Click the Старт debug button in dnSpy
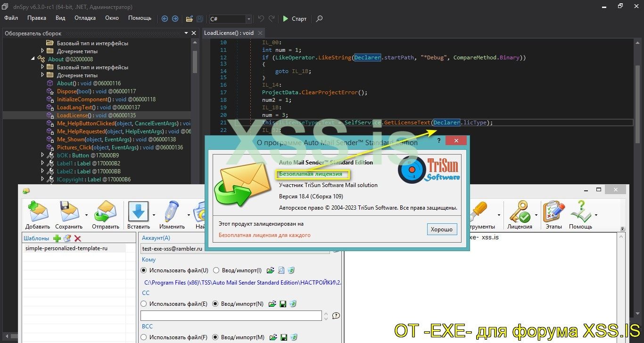 pos(295,19)
